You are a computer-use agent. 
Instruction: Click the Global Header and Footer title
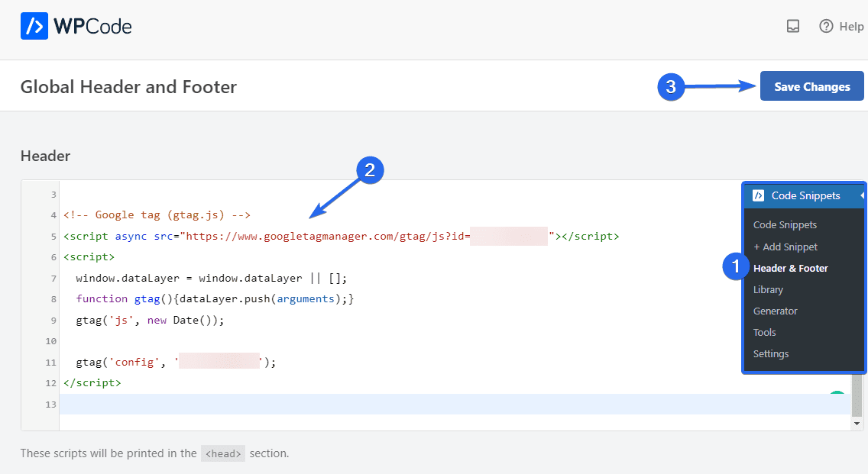point(128,87)
